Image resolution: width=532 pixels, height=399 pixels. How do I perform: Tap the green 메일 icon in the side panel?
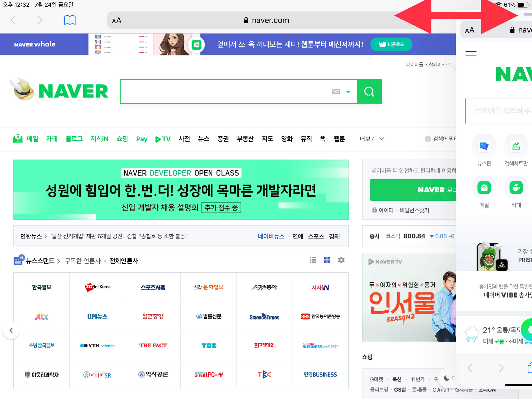click(x=484, y=188)
